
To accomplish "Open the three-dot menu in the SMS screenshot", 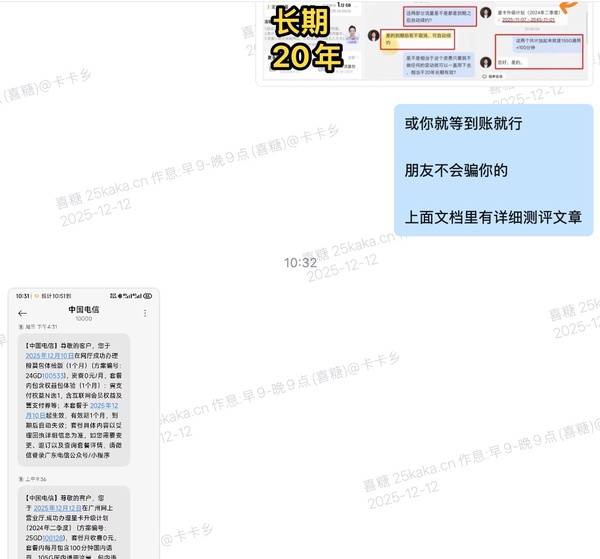I will 147,314.
